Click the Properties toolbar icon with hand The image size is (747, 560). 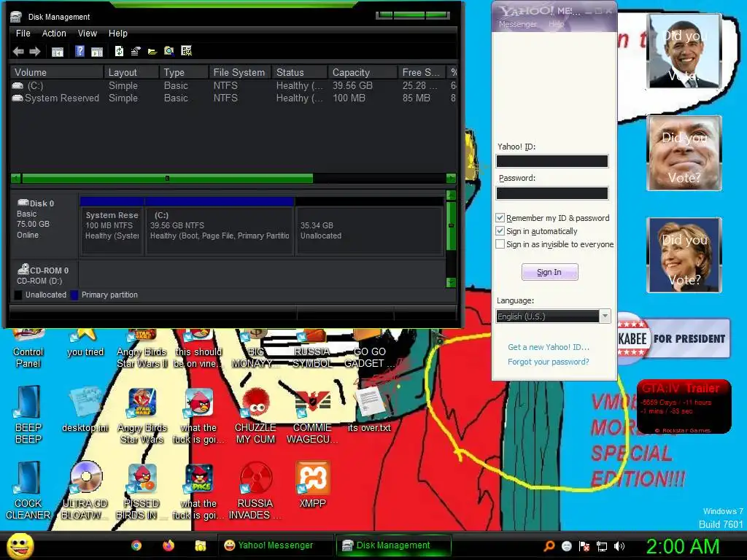(136, 51)
